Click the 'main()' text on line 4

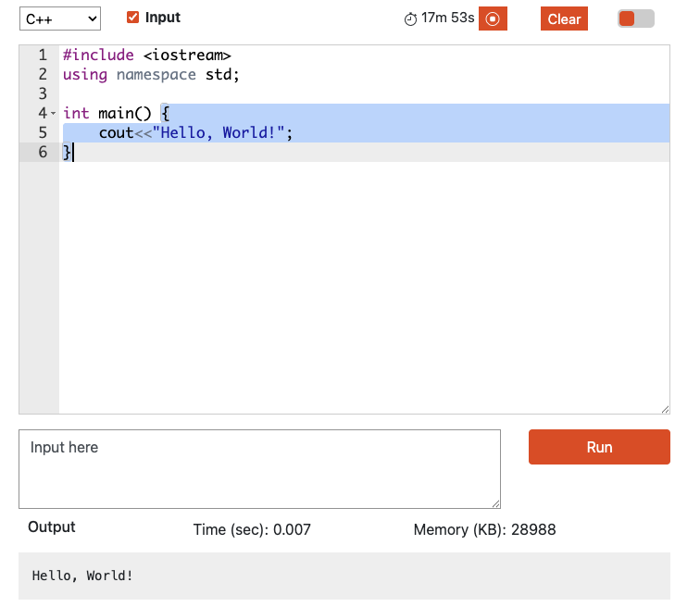(125, 113)
